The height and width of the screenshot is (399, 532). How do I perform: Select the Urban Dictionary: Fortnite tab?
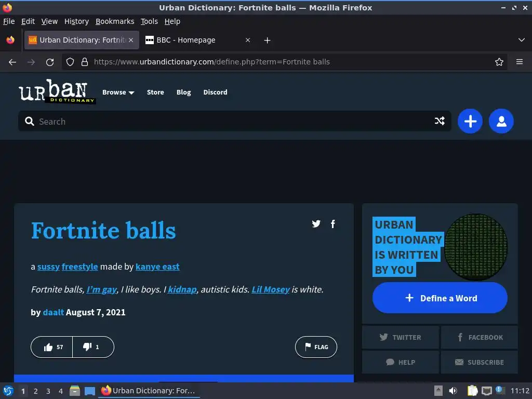point(82,40)
